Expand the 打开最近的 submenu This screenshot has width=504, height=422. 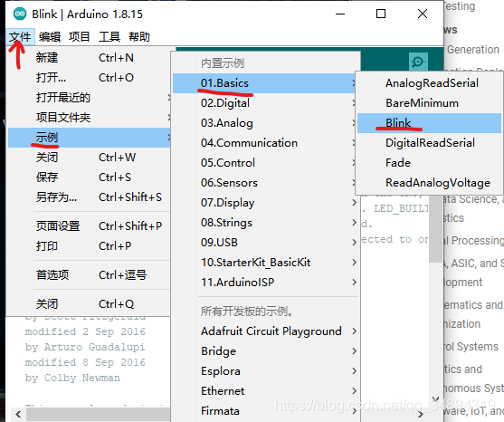89,98
